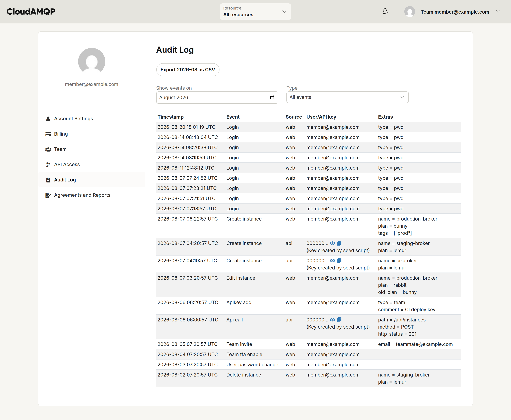Click the CloudAMQP logo
This screenshot has height=420, width=511.
(31, 11)
